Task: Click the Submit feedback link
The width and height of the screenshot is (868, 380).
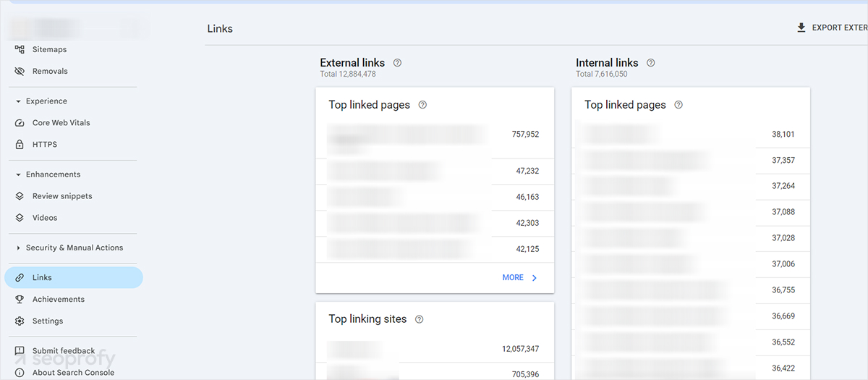Action: (x=64, y=351)
